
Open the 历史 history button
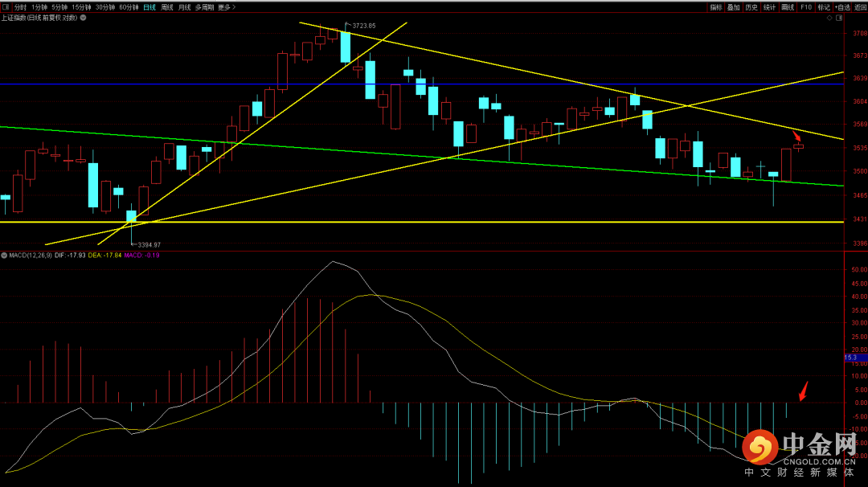coord(751,7)
